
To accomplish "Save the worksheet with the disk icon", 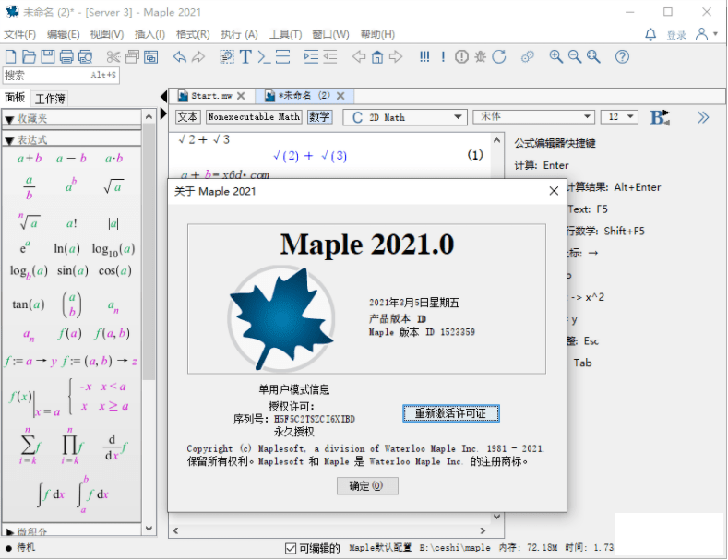I will pos(48,56).
